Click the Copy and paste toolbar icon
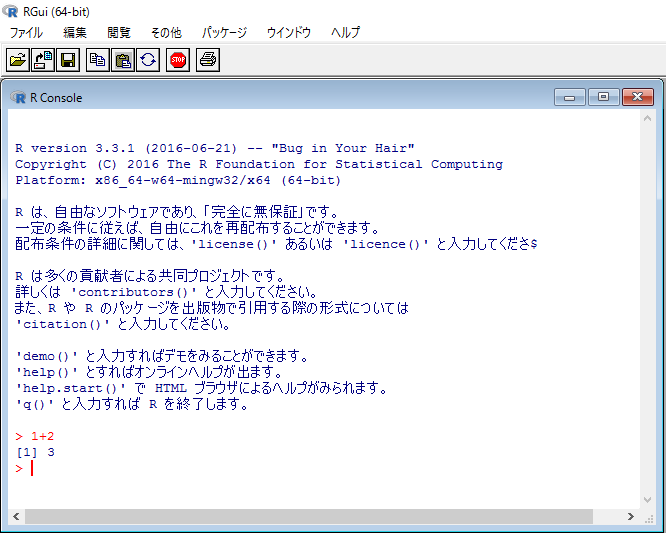Image resolution: width=666 pixels, height=533 pixels. tap(148, 60)
